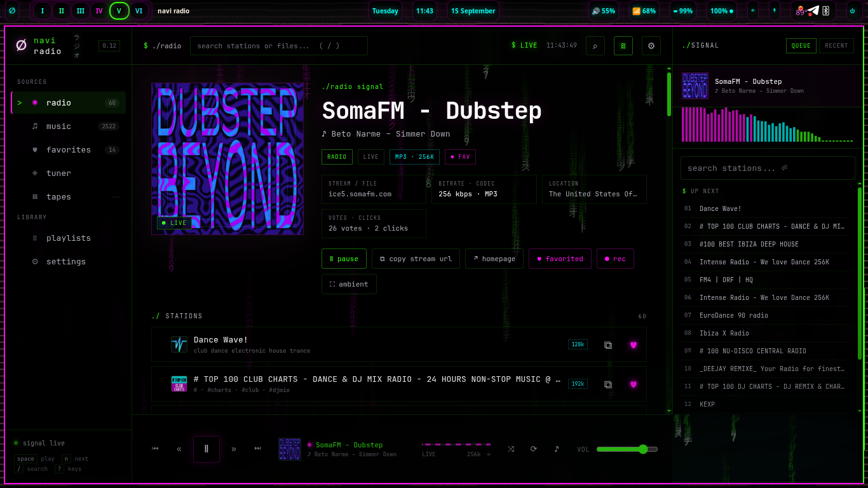
Task: Click the navi radio logo icon
Action: click(x=21, y=45)
